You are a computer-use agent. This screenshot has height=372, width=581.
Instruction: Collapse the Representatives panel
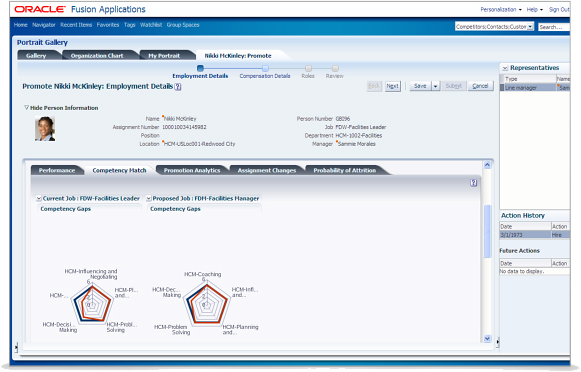[505, 68]
